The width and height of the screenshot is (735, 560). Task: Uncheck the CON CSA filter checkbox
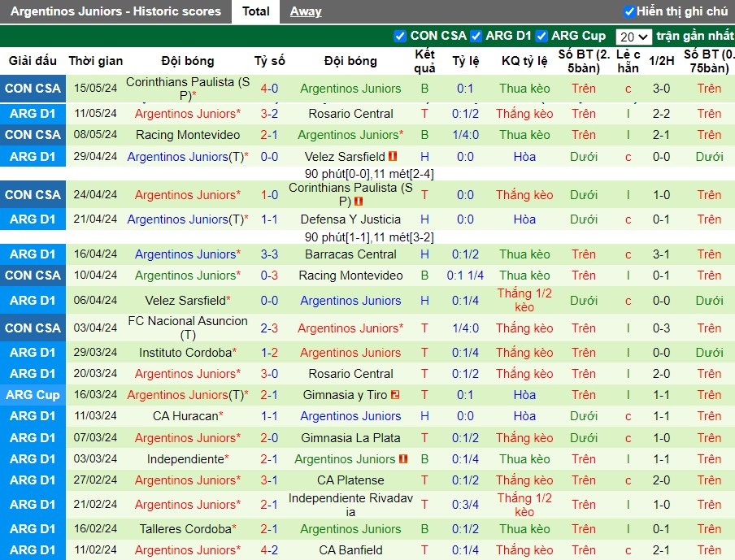(x=400, y=36)
